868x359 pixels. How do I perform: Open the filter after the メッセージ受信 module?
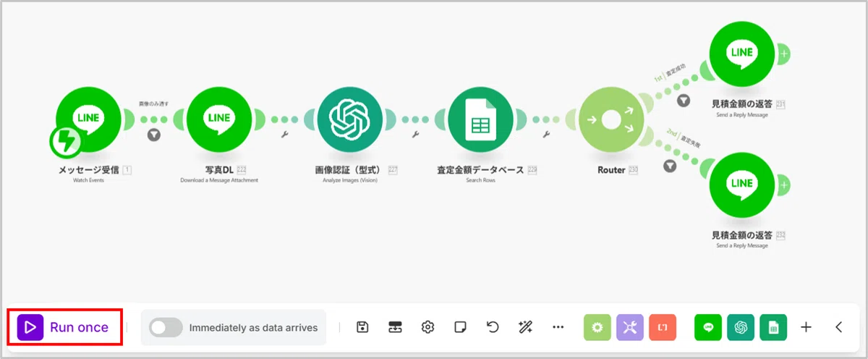coord(153,135)
